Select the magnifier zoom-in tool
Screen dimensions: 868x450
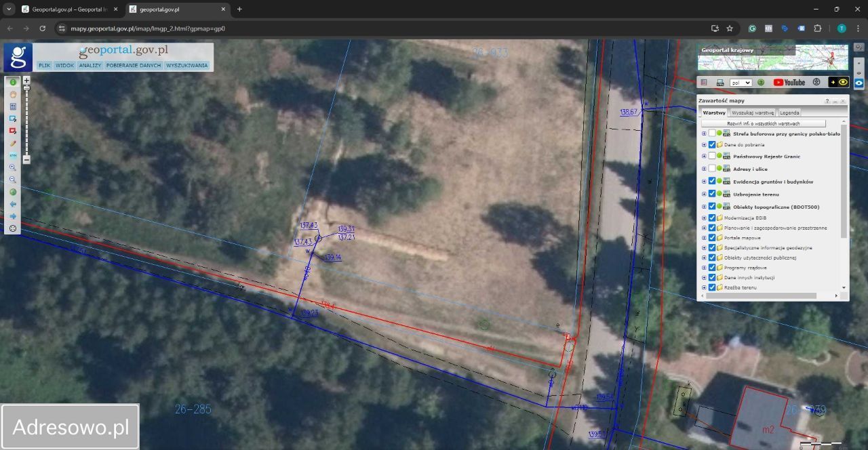click(13, 167)
